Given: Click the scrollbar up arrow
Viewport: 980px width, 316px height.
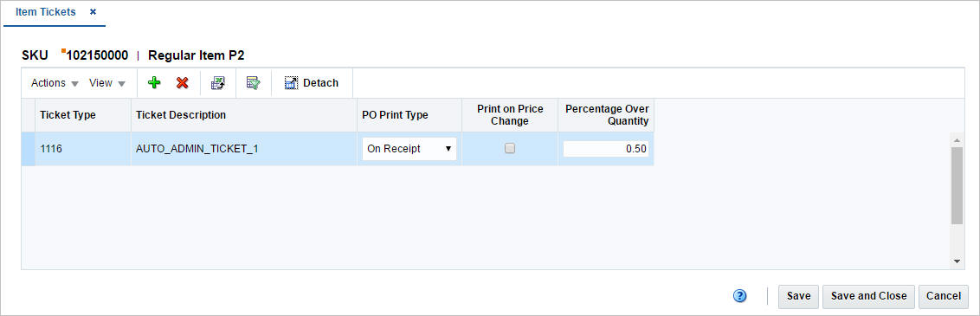Looking at the screenshot, I should (957, 139).
